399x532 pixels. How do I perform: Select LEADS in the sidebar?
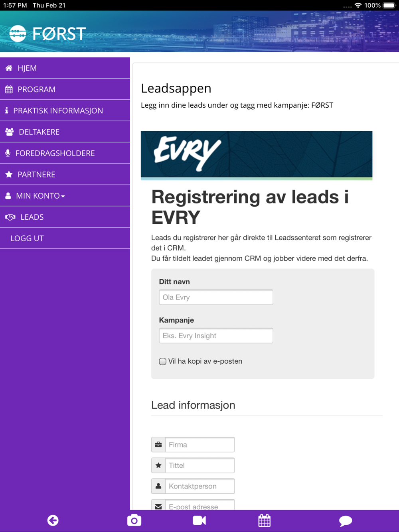click(x=65, y=217)
